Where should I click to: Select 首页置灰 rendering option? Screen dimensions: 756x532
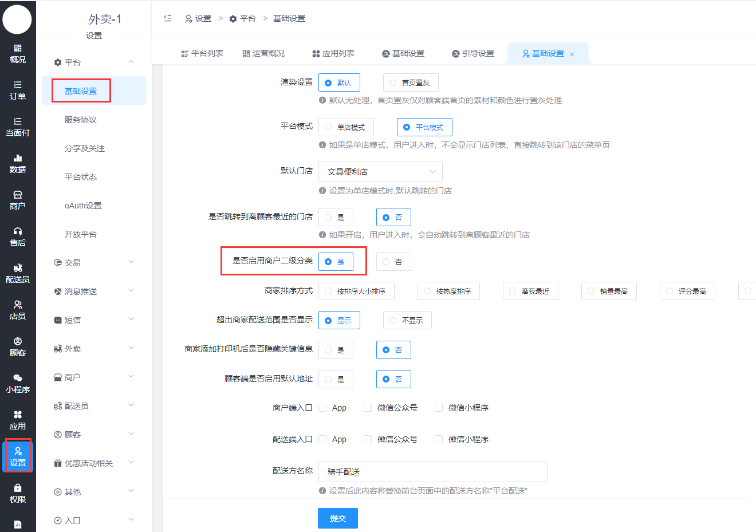click(x=411, y=82)
